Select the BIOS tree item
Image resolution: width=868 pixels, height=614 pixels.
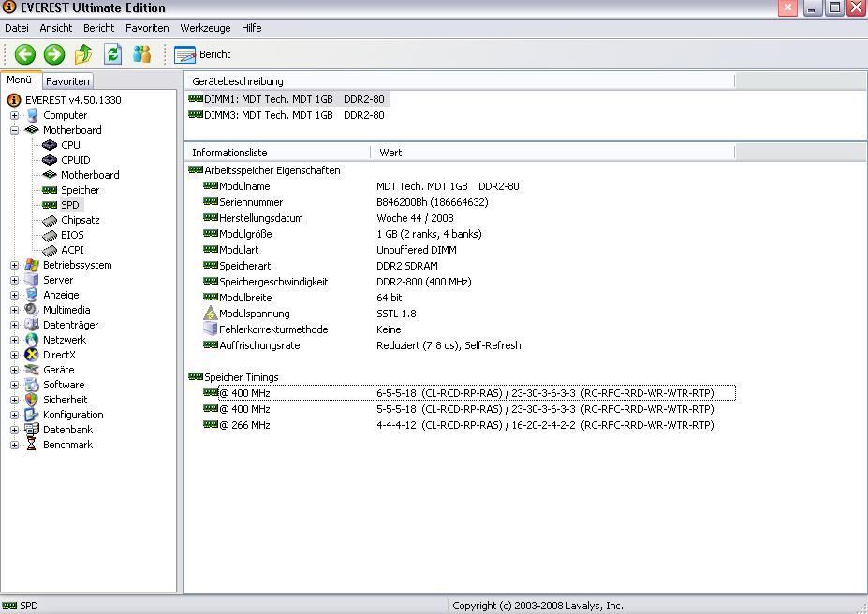click(72, 235)
